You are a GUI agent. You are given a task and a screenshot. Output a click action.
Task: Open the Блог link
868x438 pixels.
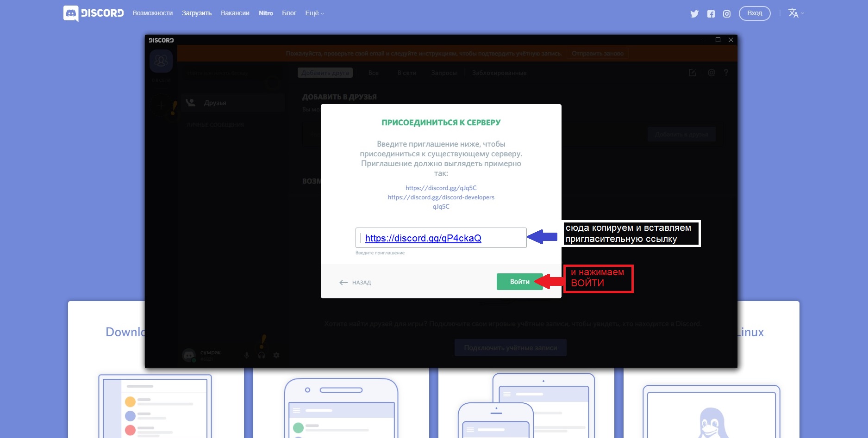(289, 13)
